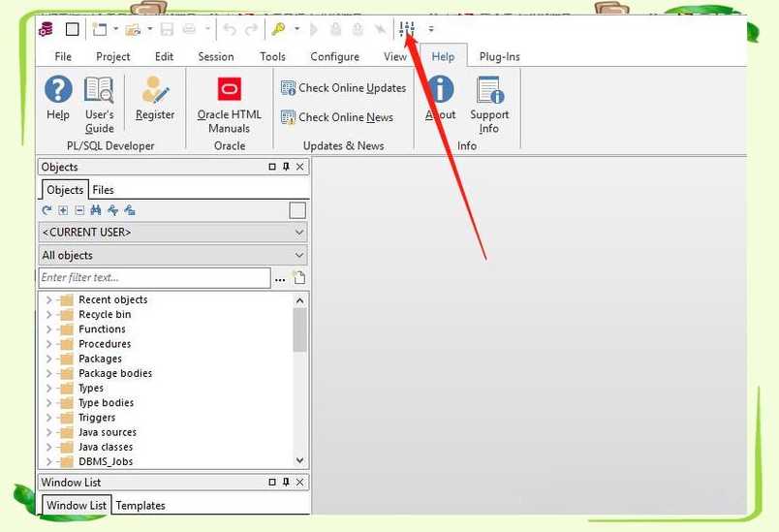This screenshot has width=779, height=532.
Task: Open the Customize Quick Access Toolbar arrow
Action: (431, 29)
